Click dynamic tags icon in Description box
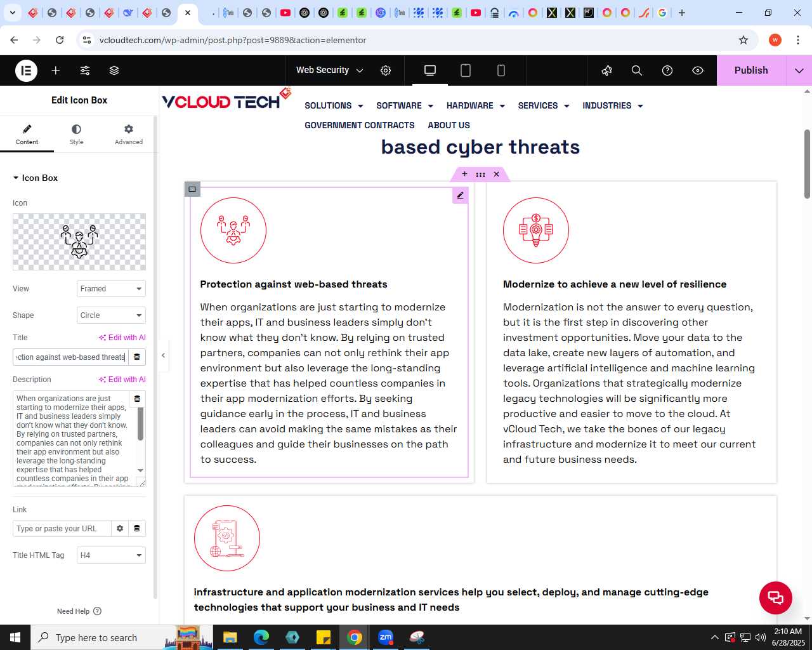The width and height of the screenshot is (812, 650). [x=137, y=399]
